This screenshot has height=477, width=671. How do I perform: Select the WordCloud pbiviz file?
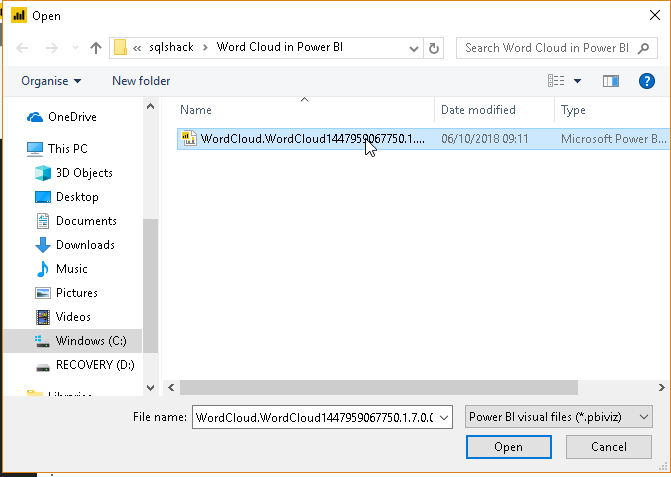point(423,139)
